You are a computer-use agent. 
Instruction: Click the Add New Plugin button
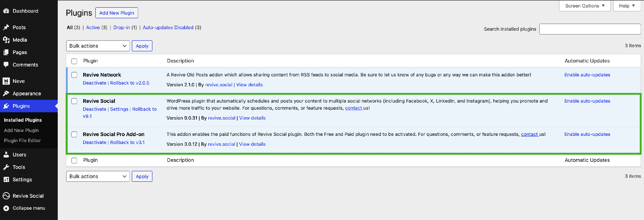pos(117,13)
